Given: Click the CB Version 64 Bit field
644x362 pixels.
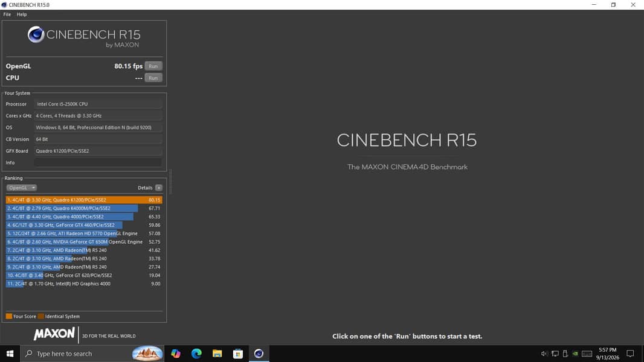Looking at the screenshot, I should click(98, 139).
